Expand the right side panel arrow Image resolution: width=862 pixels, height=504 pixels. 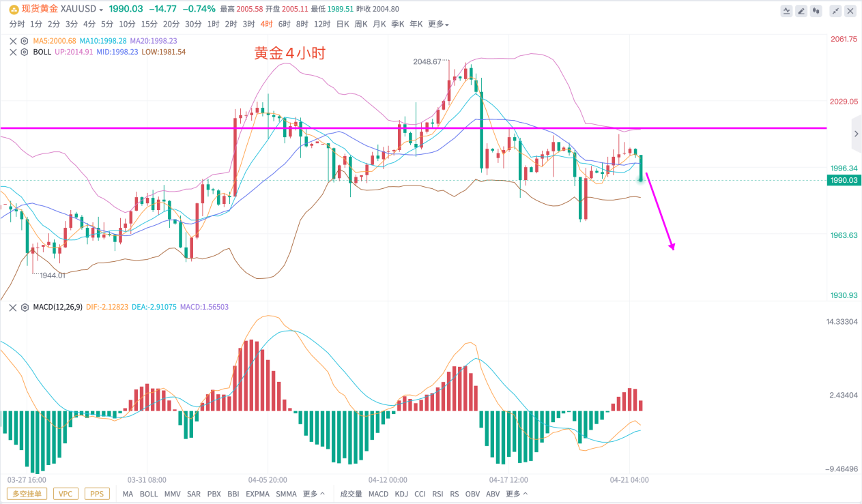pyautogui.click(x=856, y=134)
